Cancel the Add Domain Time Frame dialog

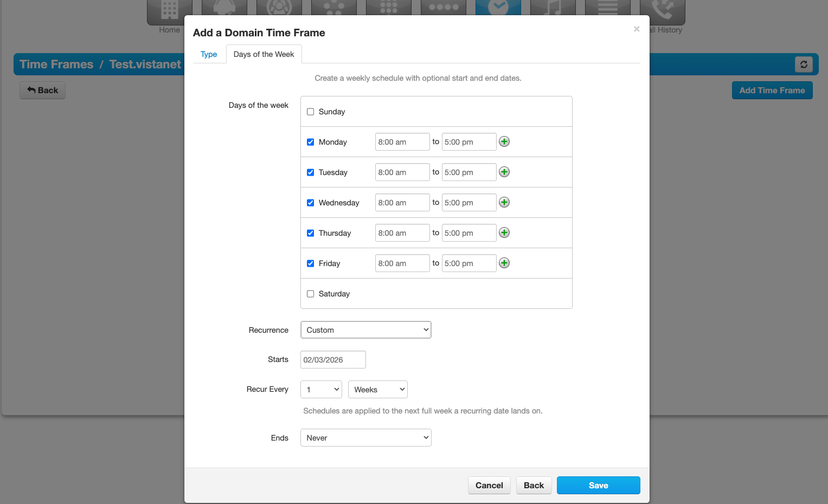(489, 486)
